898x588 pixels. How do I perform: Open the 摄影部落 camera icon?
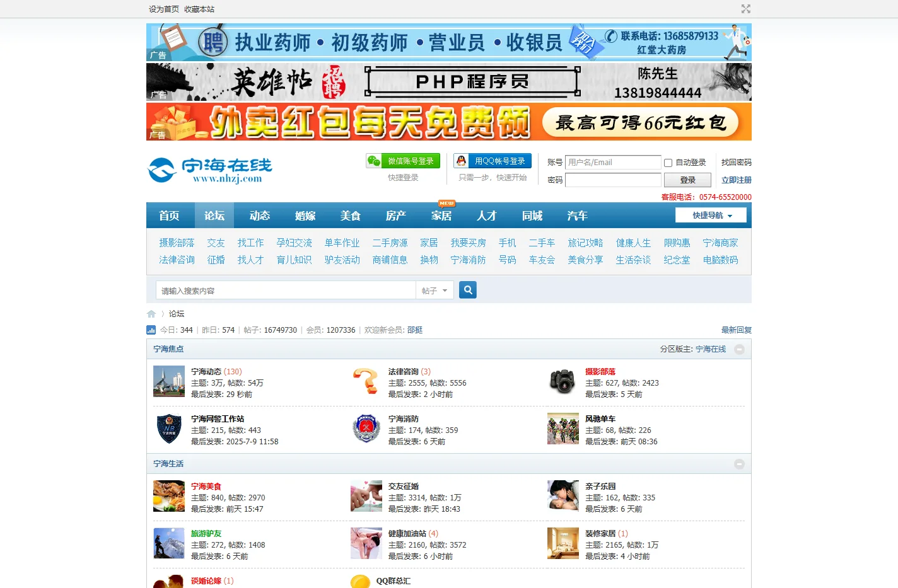563,381
